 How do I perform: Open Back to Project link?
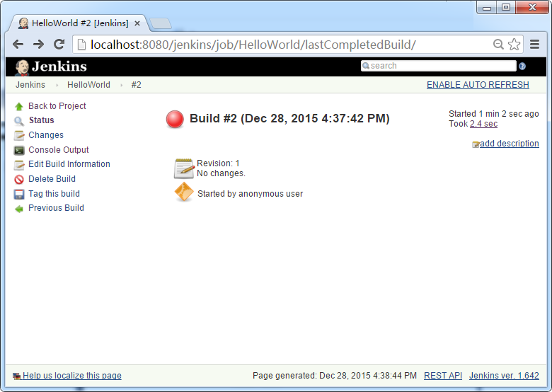click(57, 106)
